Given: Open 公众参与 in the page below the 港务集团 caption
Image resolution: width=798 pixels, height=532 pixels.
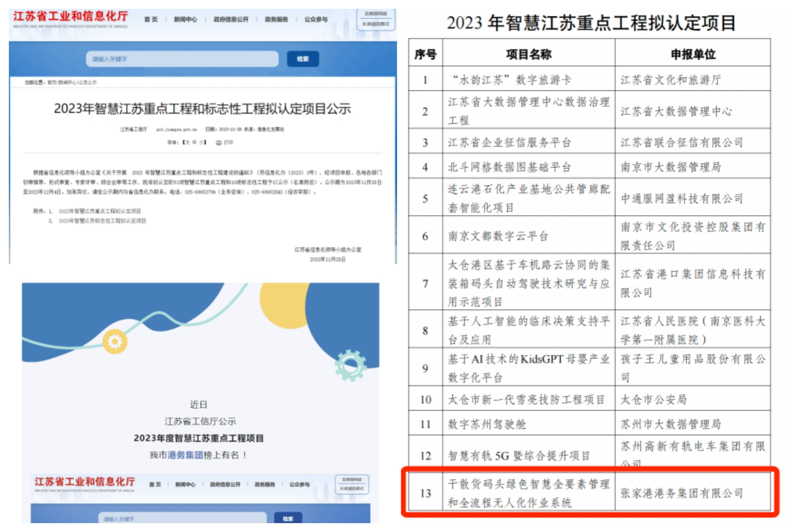Looking at the screenshot, I should (300, 485).
